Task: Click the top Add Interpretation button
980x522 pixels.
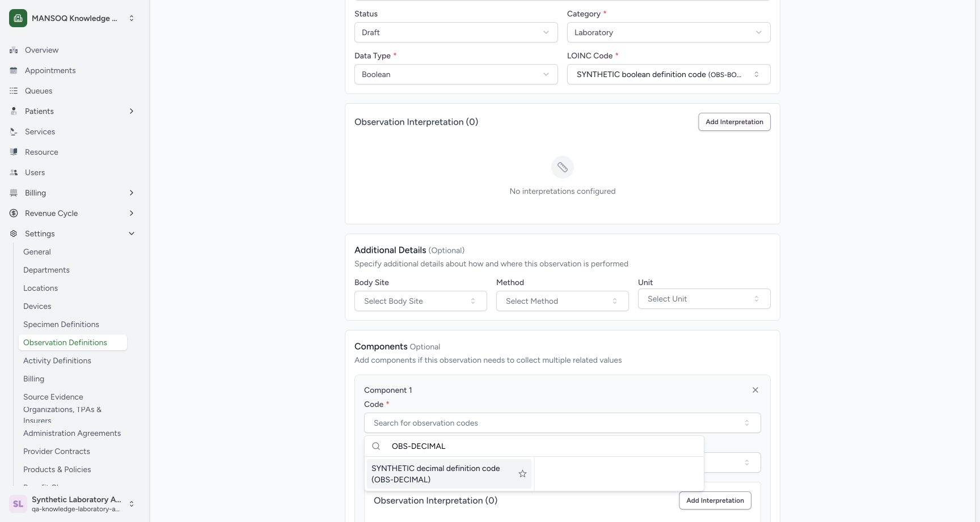Action: [734, 122]
